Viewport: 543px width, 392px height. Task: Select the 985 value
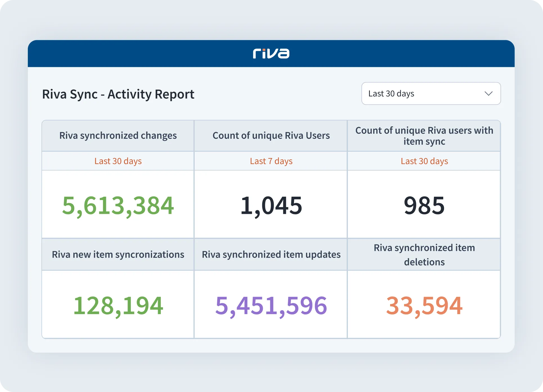tap(424, 205)
